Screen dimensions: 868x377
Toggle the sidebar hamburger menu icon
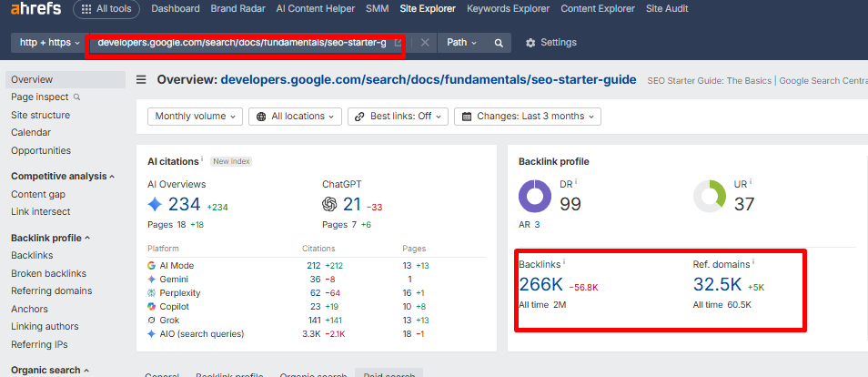141,80
